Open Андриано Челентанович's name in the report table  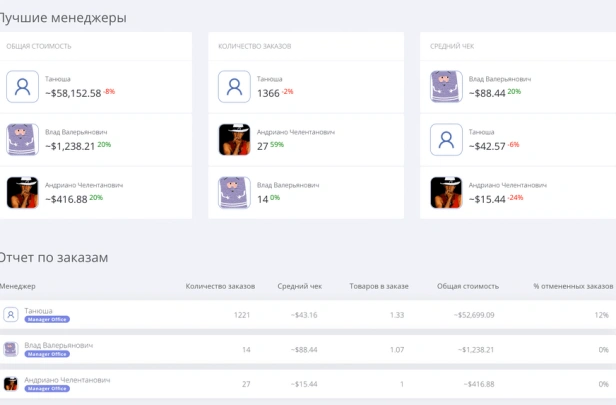(x=65, y=379)
